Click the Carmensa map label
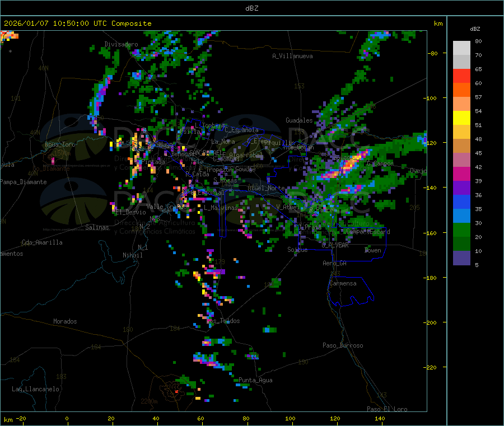Image resolution: width=504 pixels, height=426 pixels. click(343, 283)
